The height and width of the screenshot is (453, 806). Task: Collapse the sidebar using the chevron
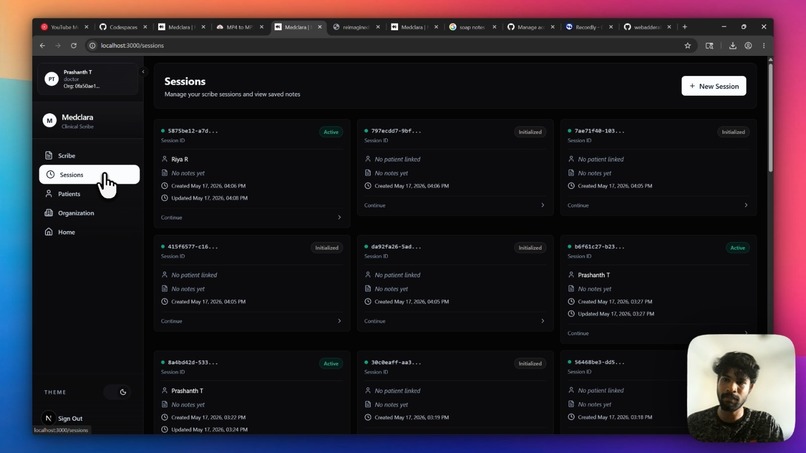point(143,72)
